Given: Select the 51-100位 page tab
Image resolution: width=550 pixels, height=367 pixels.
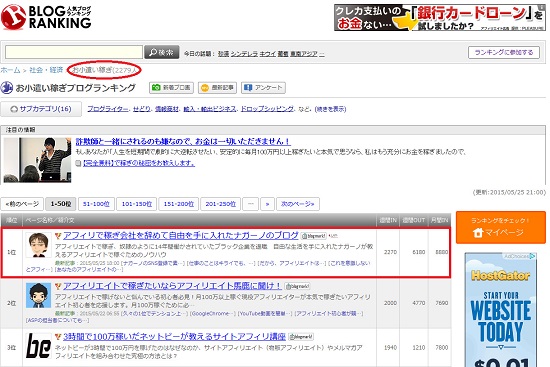Looking at the screenshot, I should click(96, 204).
